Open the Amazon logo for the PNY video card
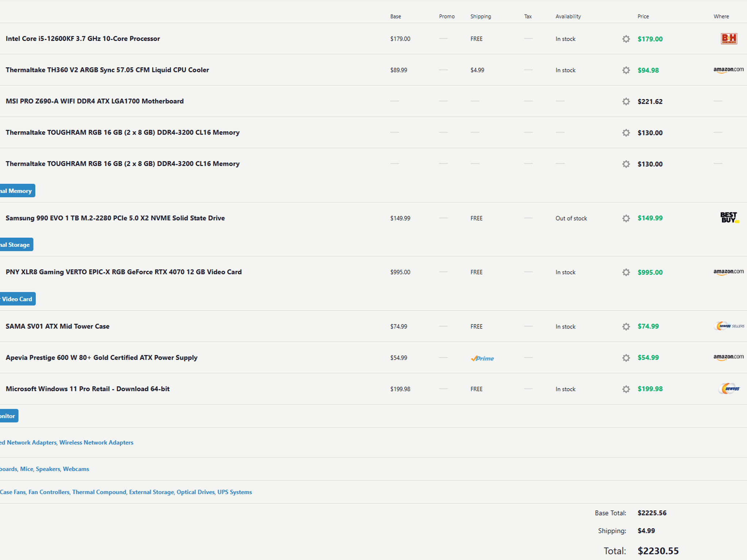 728,272
